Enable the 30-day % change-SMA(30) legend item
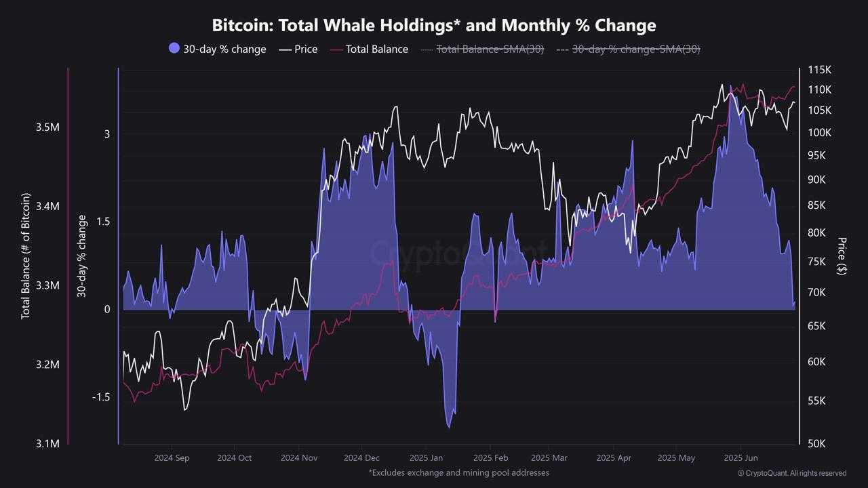868x488 pixels. coord(628,49)
